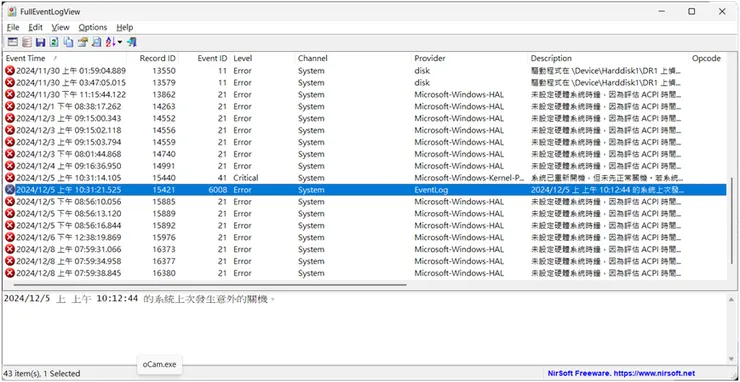Click error icon of 08:01:44.868 event row
The image size is (740, 382).
pos(10,154)
